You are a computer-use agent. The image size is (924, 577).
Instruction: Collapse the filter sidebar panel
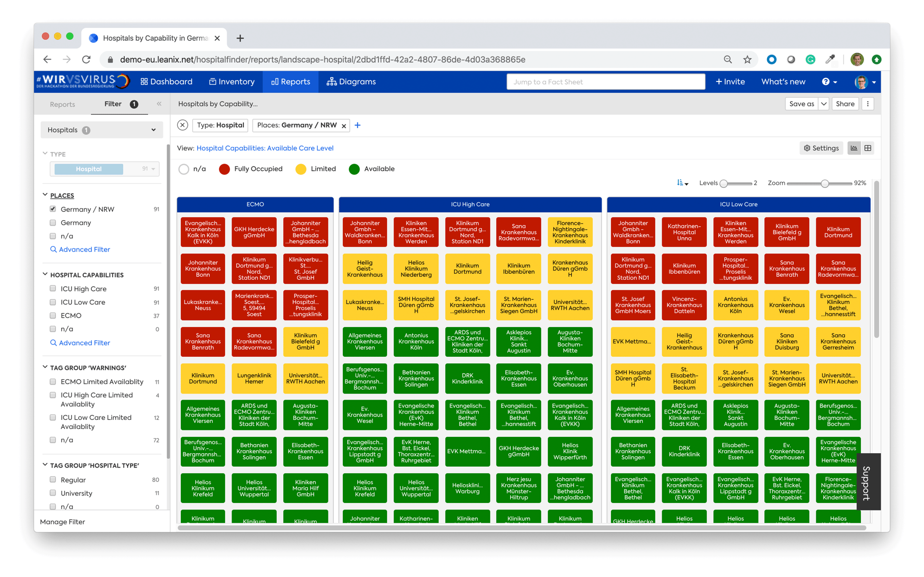(159, 104)
